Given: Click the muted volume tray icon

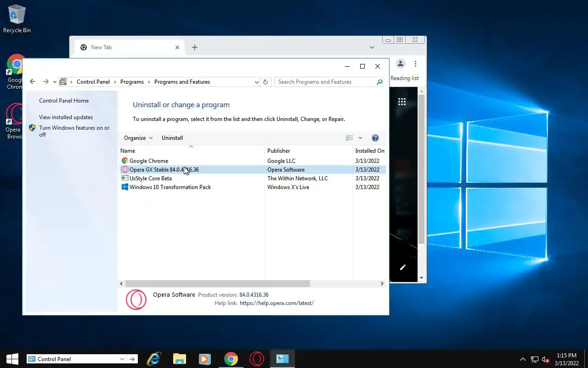Looking at the screenshot, I should coord(546,359).
